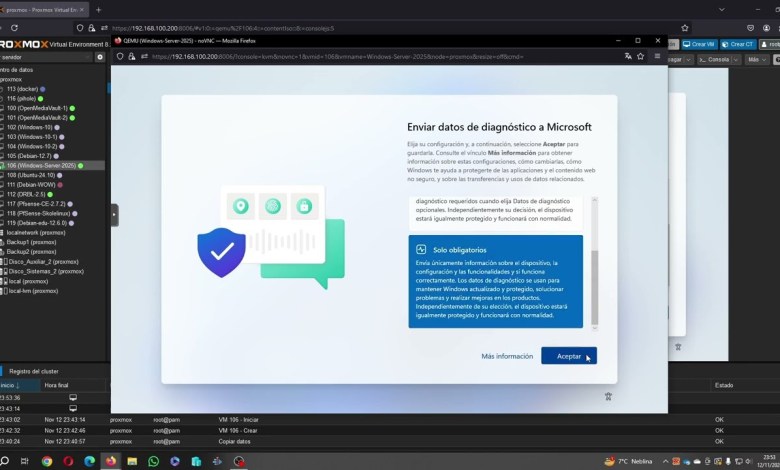Select 119 (Debian-edu-12.6.0) VM in tree
The image size is (780, 470).
click(39, 223)
